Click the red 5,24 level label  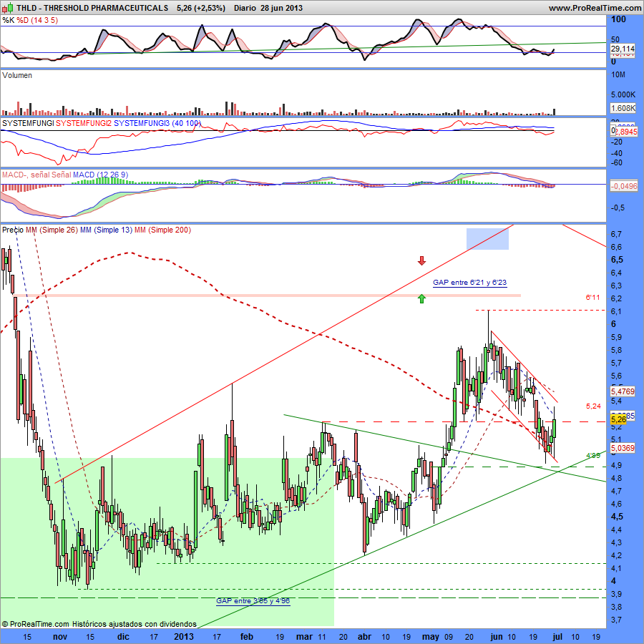pos(593,406)
